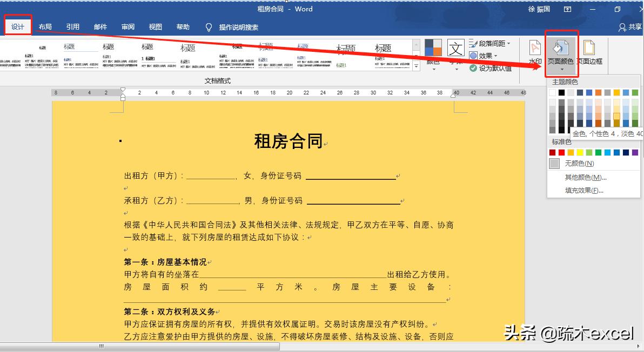Switch to the References (引用) tab
This screenshot has width=644, height=352.
click(73, 26)
